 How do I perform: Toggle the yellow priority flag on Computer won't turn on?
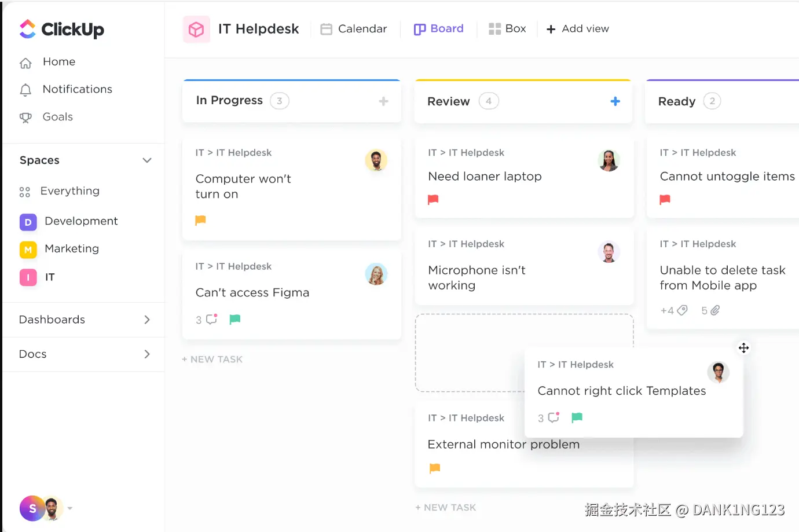200,220
